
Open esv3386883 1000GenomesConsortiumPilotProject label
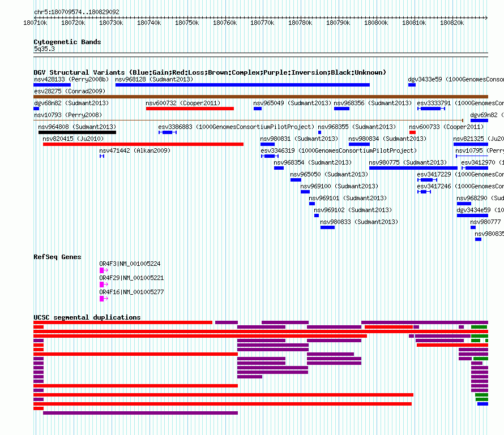(x=236, y=127)
